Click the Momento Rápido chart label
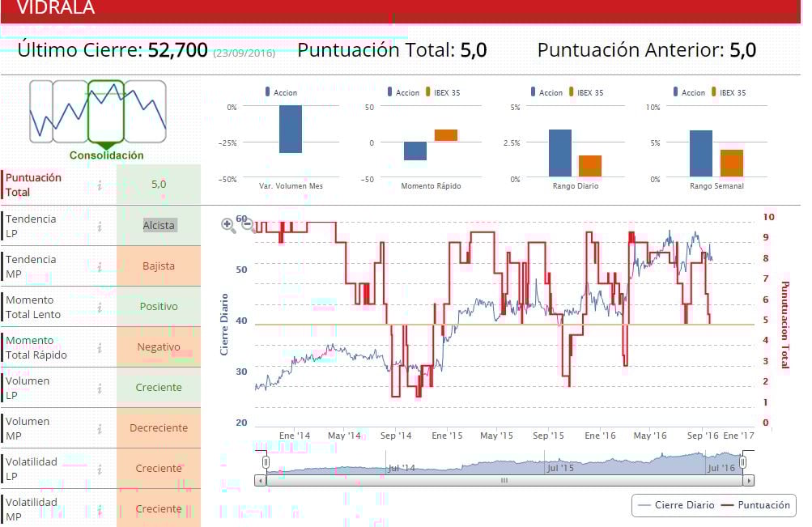812x527 pixels. point(431,186)
